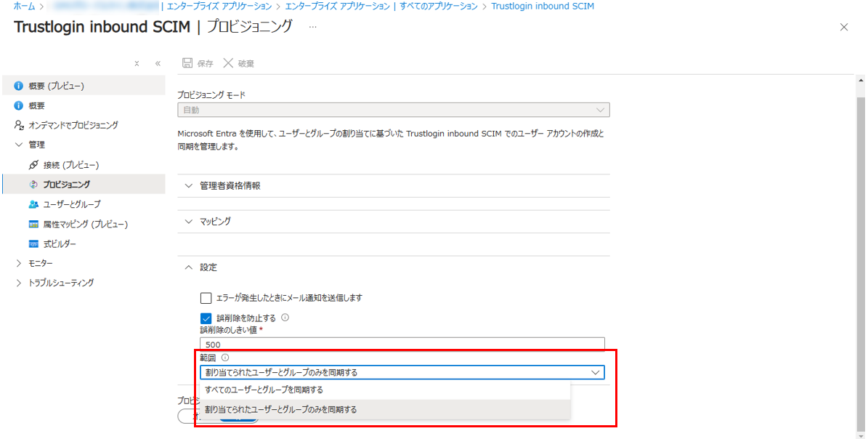
Task: Click the 破棄 discard X icon
Action: tap(228, 63)
